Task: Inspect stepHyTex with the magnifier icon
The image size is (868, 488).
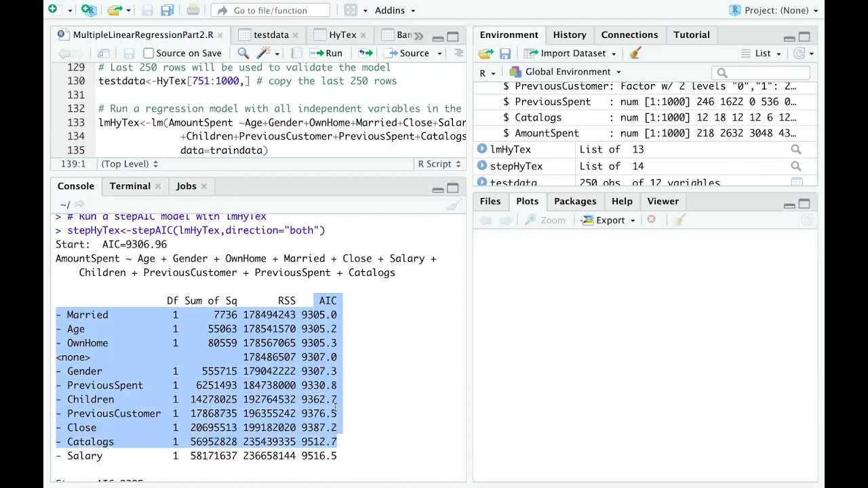Action: (x=796, y=166)
